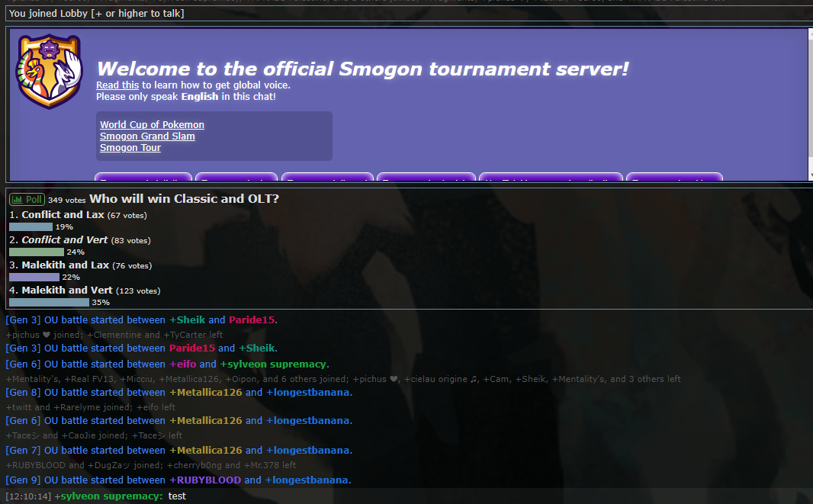The height and width of the screenshot is (504, 813).
Task: Click the '+pichus joined; +Clementine' notice
Action: [114, 335]
